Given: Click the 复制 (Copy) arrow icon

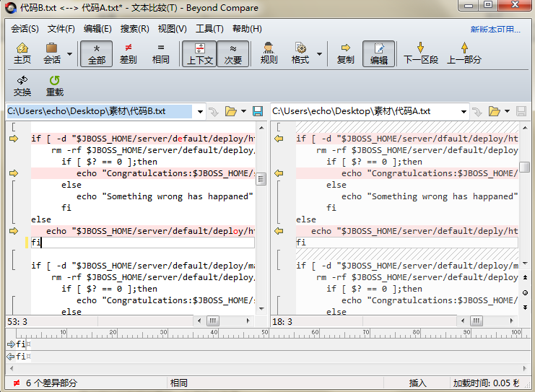Looking at the screenshot, I should point(346,53).
